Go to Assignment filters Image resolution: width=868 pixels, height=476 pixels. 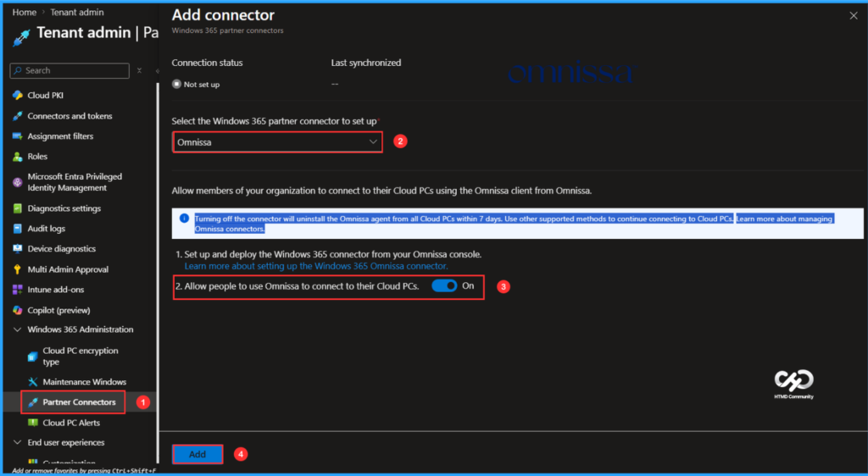(60, 136)
